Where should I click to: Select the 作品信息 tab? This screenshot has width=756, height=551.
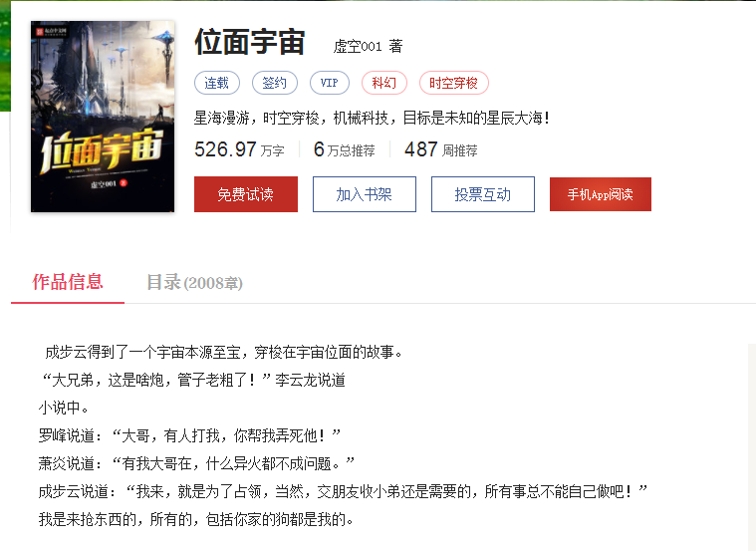point(68,282)
